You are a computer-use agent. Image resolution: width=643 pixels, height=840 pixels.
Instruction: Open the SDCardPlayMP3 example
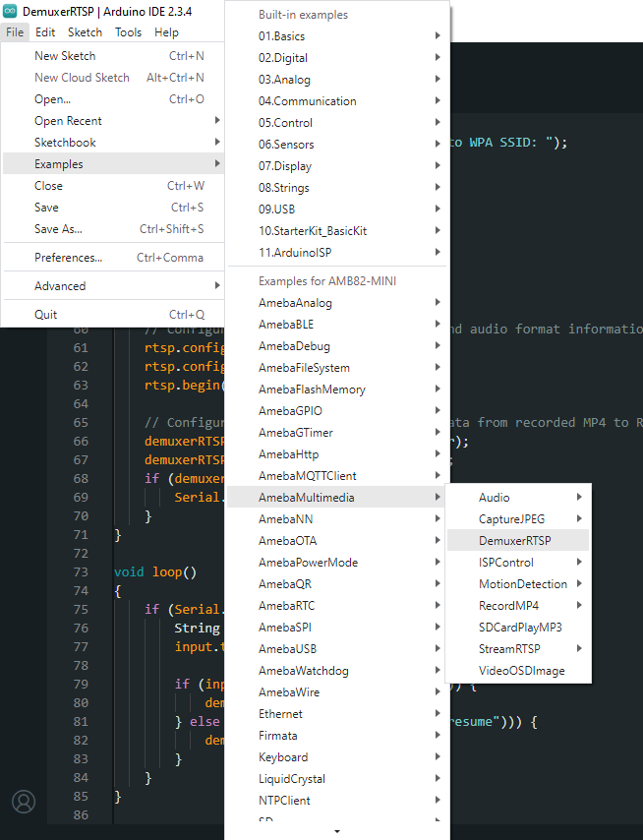(520, 628)
